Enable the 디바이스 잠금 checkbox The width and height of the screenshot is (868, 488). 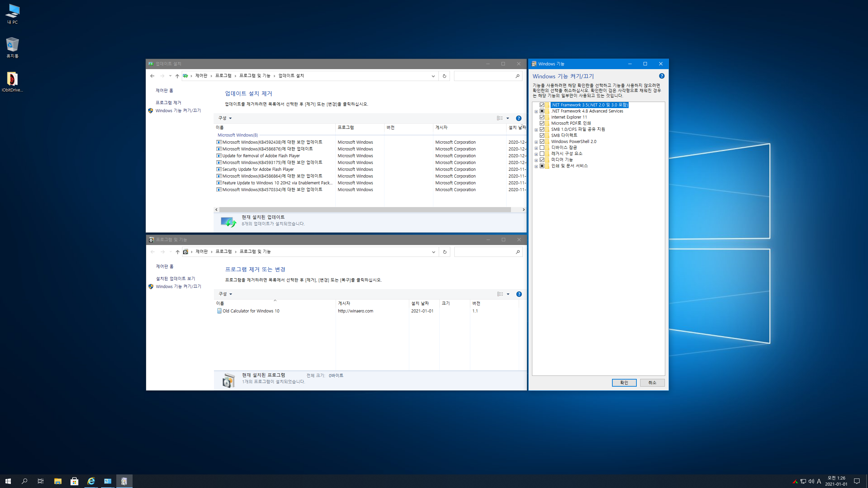coord(542,148)
